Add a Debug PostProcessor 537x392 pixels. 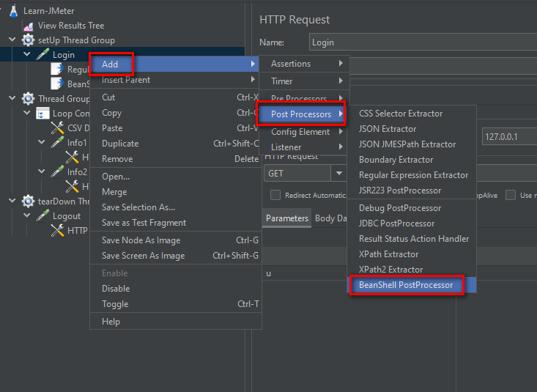tap(412, 208)
